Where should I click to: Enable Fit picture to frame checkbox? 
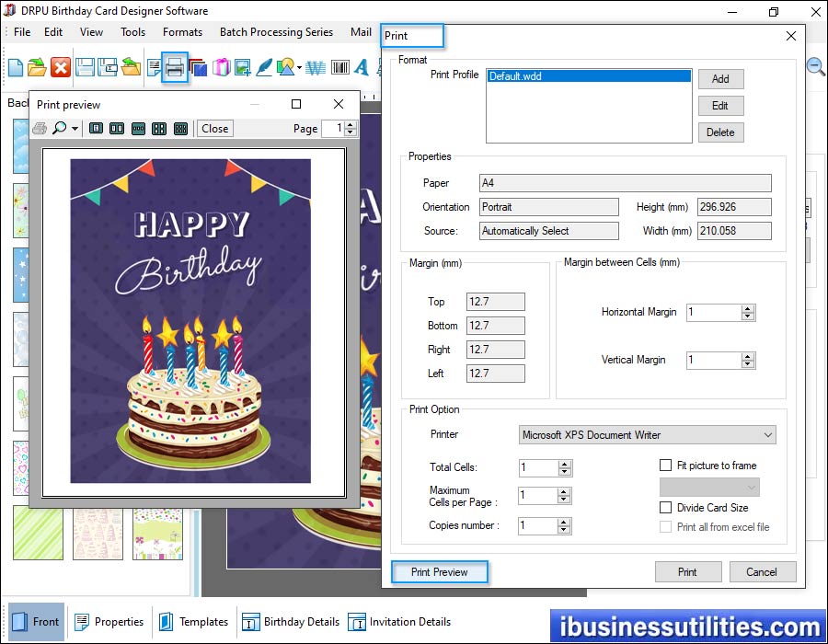coord(666,466)
